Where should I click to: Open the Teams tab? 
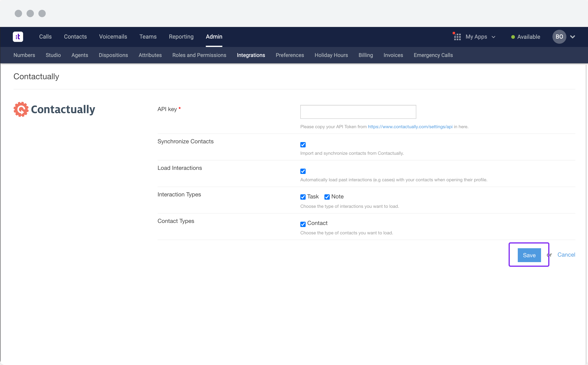pos(148,37)
